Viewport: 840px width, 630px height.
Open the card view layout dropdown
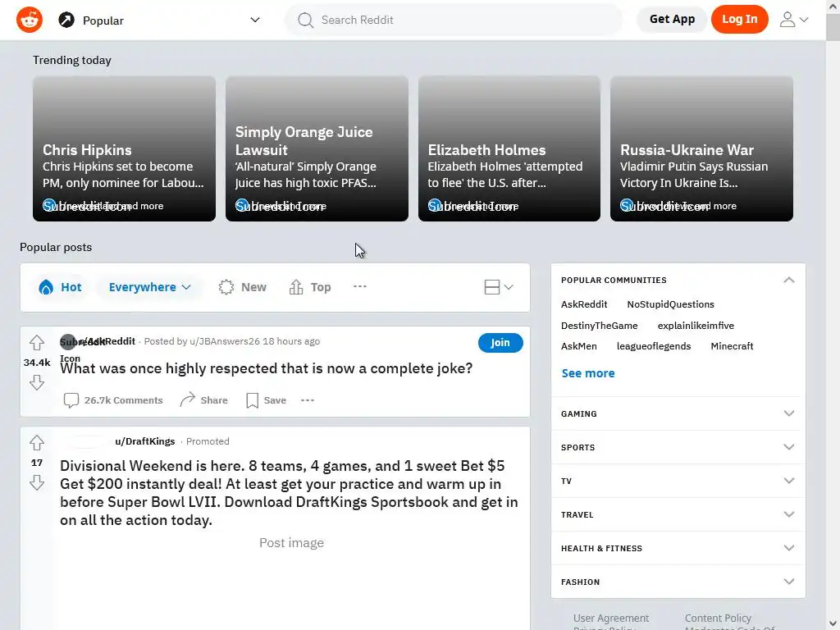point(499,287)
